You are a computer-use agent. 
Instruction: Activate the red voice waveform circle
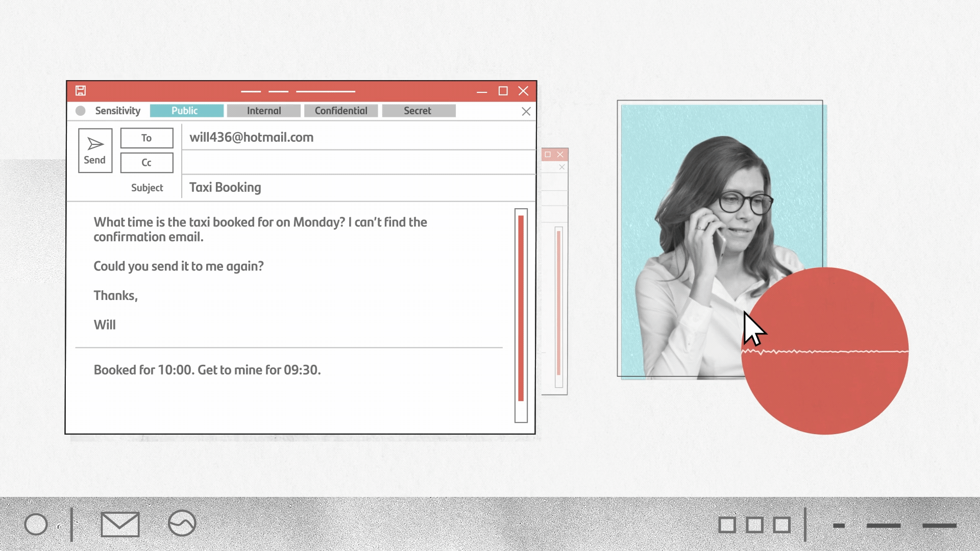pos(825,351)
